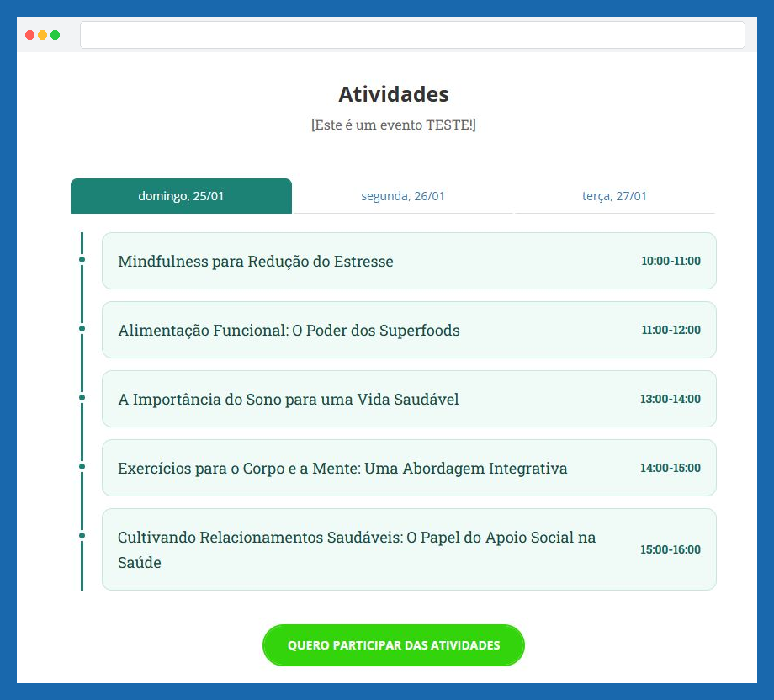Click the [Este é um evento TESTE!] subtitle
774x700 pixels.
tap(394, 125)
